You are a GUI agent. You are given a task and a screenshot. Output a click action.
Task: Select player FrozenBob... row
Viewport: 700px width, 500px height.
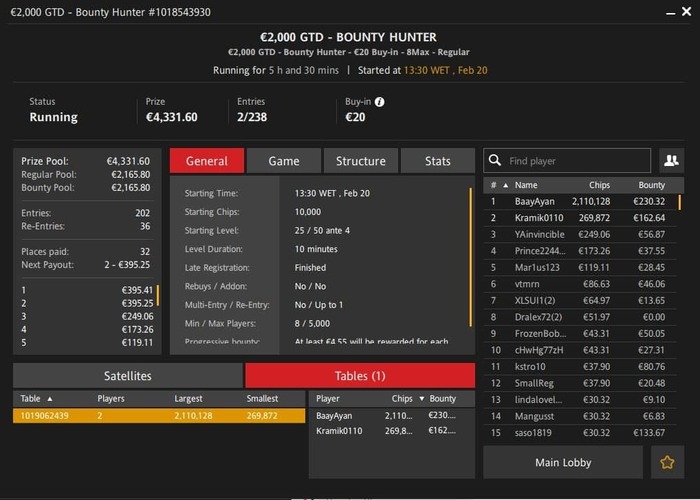tap(580, 333)
